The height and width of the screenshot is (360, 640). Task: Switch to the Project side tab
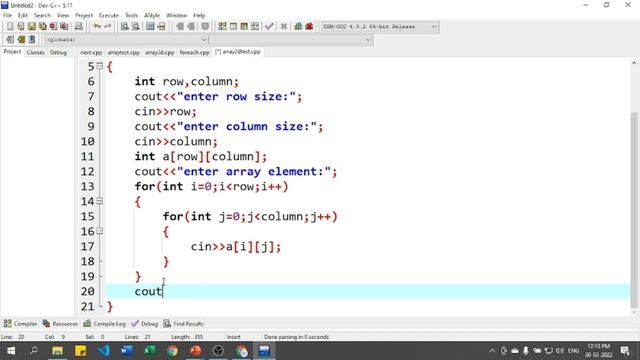(x=12, y=52)
